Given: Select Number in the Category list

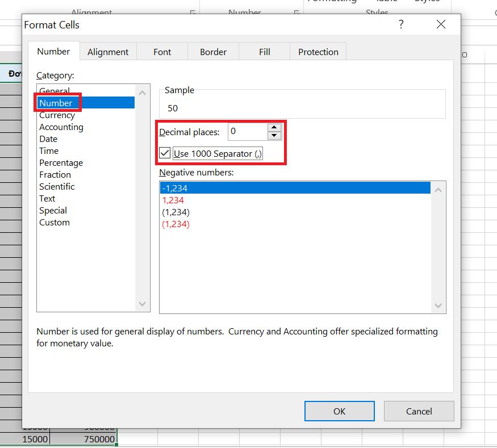Looking at the screenshot, I should click(86, 103).
